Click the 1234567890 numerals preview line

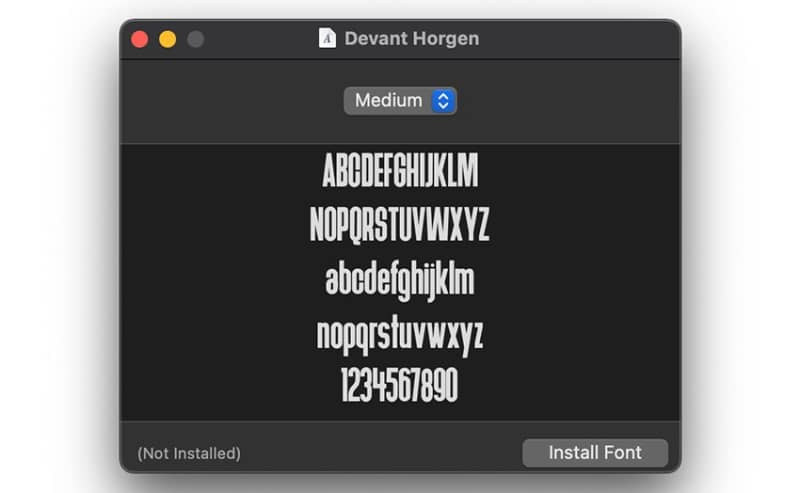pyautogui.click(x=399, y=385)
